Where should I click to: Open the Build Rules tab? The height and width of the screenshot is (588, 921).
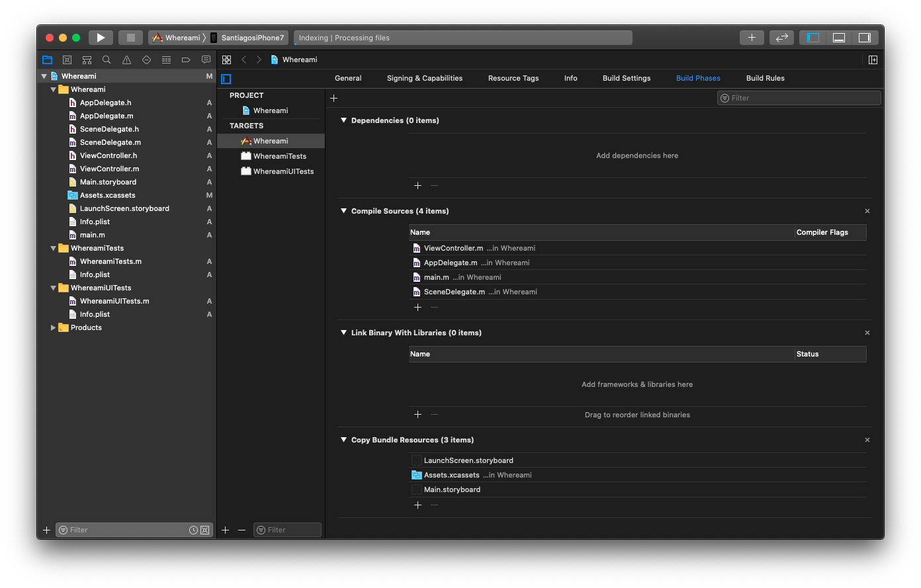pos(766,78)
